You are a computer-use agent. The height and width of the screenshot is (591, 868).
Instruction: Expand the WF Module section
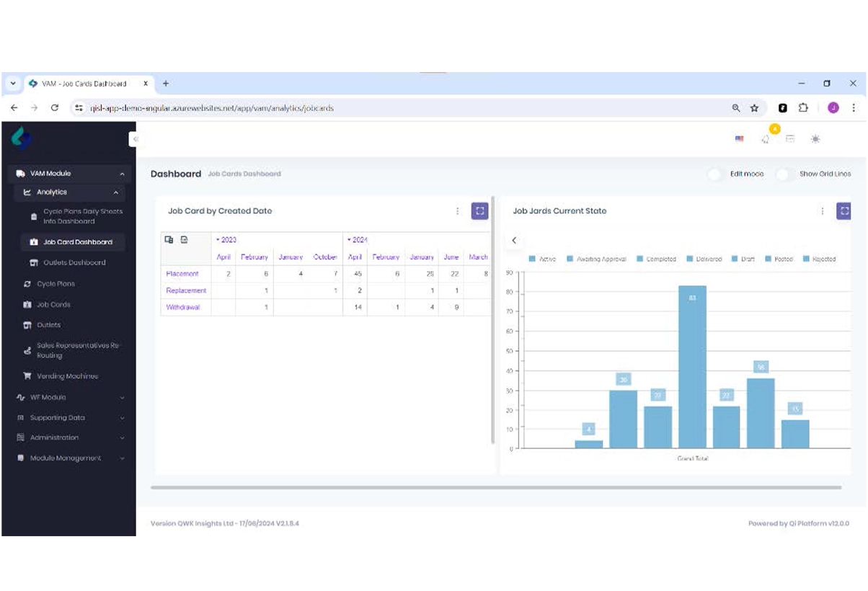pyautogui.click(x=68, y=397)
